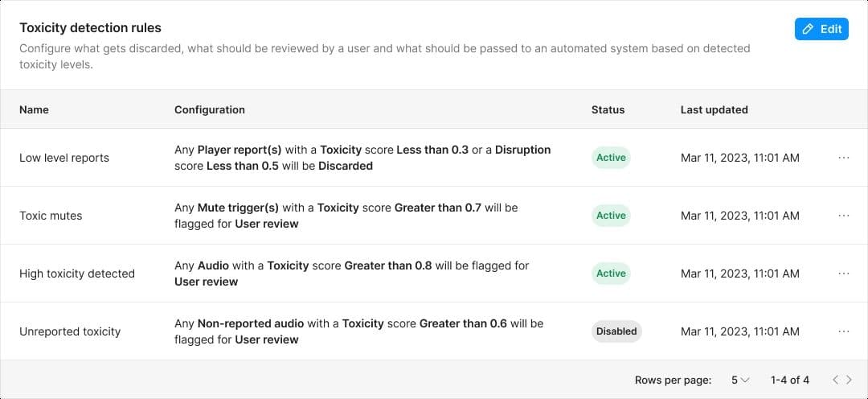
Task: Open the Rows per page dropdown
Action: click(739, 380)
